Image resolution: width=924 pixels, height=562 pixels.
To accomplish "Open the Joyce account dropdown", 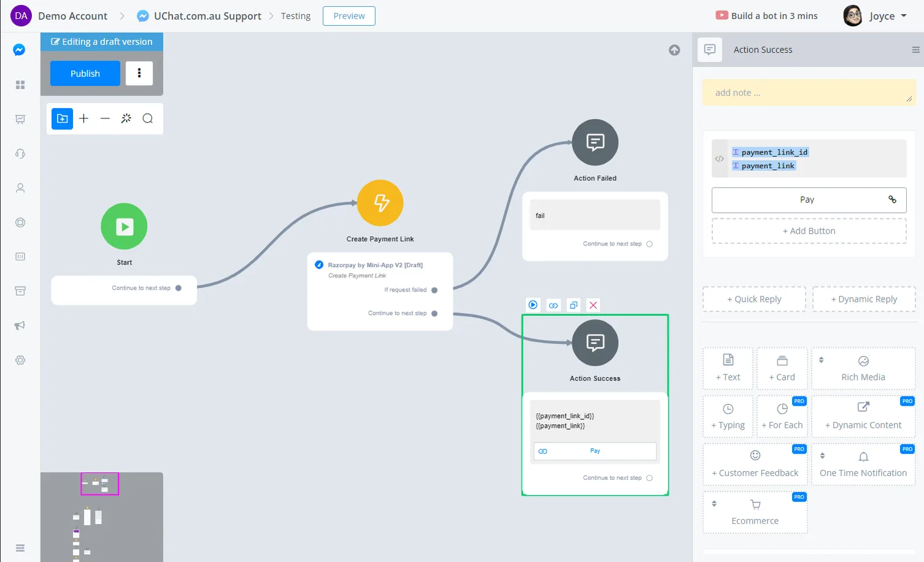I will (875, 16).
